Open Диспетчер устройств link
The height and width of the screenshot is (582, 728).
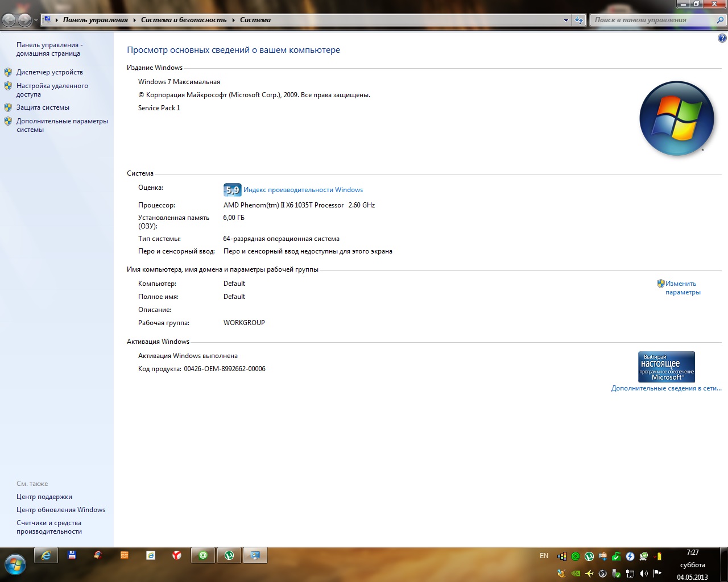click(49, 72)
